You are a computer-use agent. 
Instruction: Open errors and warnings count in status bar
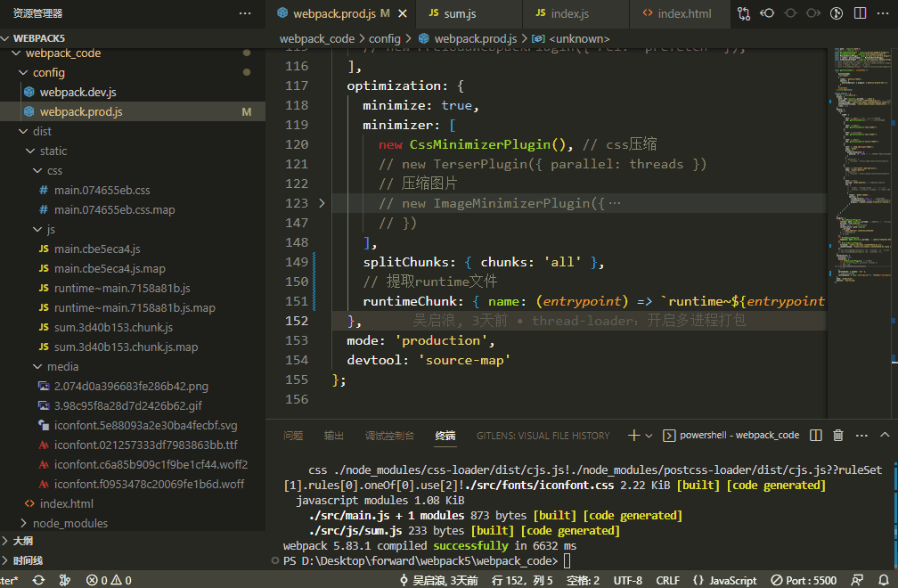(109, 580)
